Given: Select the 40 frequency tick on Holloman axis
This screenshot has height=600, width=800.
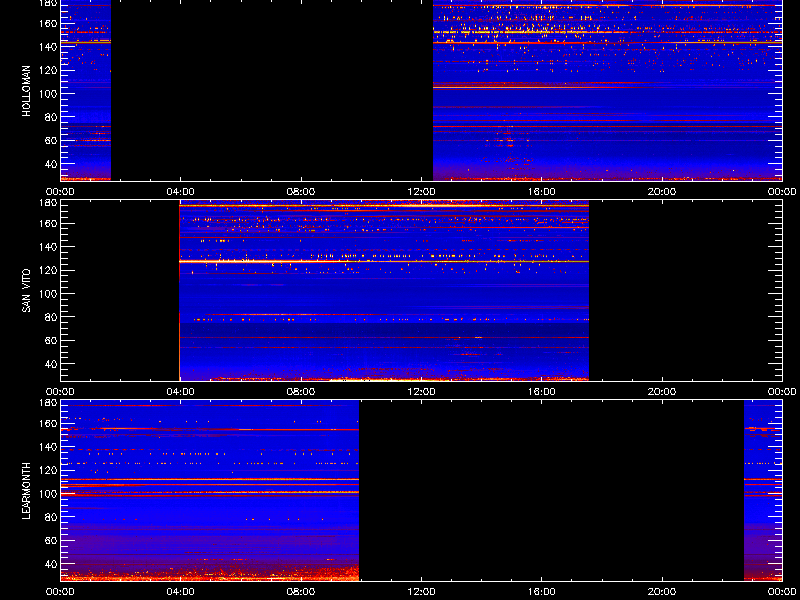Looking at the screenshot, I should pyautogui.click(x=51, y=164).
